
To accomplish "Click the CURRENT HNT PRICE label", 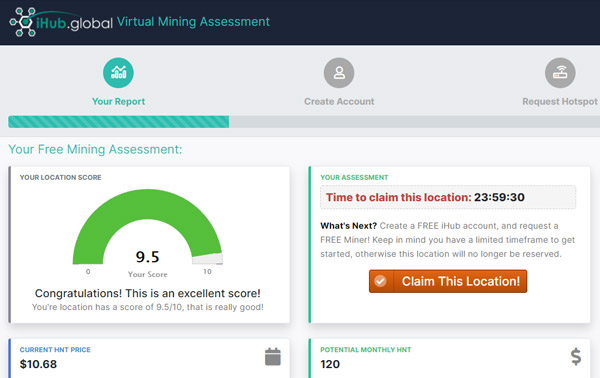I will tap(55, 350).
